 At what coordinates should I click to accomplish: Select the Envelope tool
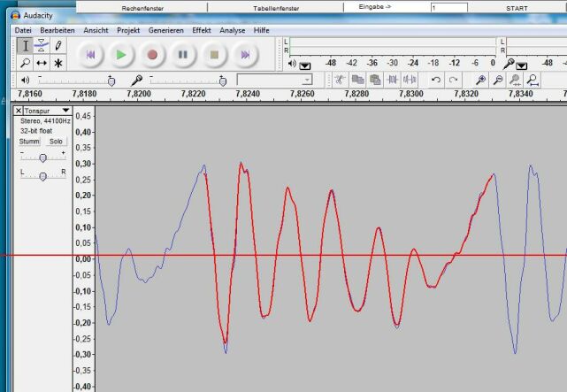pyautogui.click(x=41, y=45)
